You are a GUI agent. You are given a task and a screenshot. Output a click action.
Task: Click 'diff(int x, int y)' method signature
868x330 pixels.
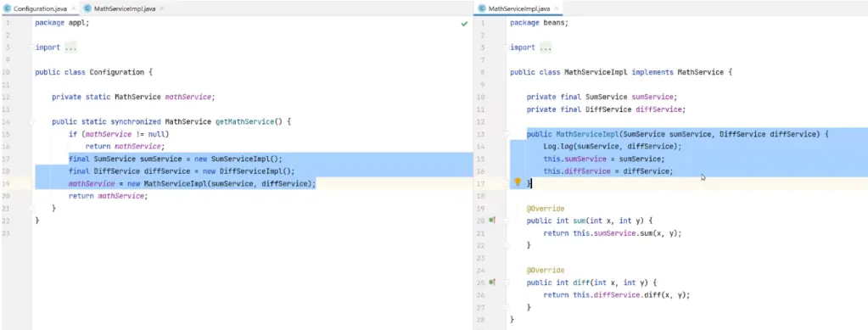click(x=611, y=282)
